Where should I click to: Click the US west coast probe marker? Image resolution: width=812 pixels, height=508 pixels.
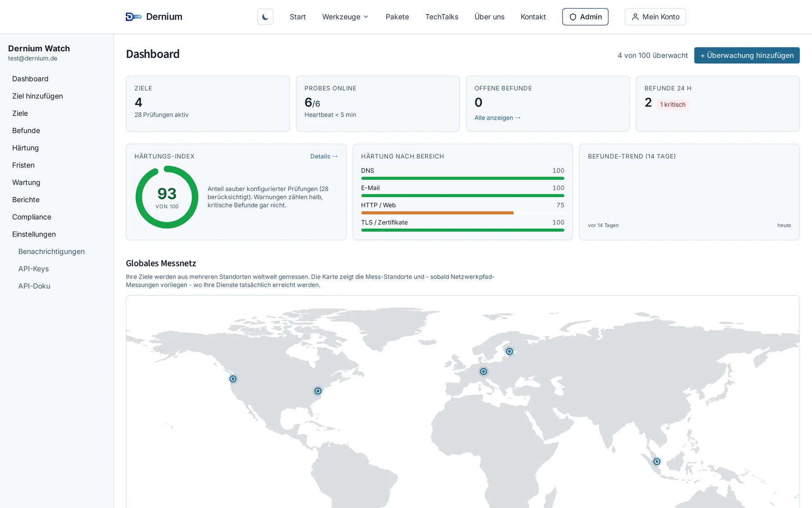(233, 379)
